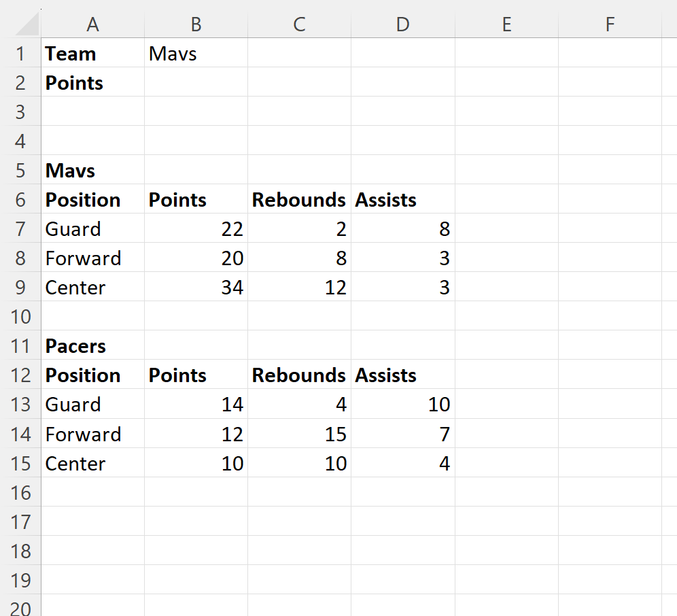The height and width of the screenshot is (616, 677).
Task: Click the Mavs Center points value 34
Action: point(196,288)
